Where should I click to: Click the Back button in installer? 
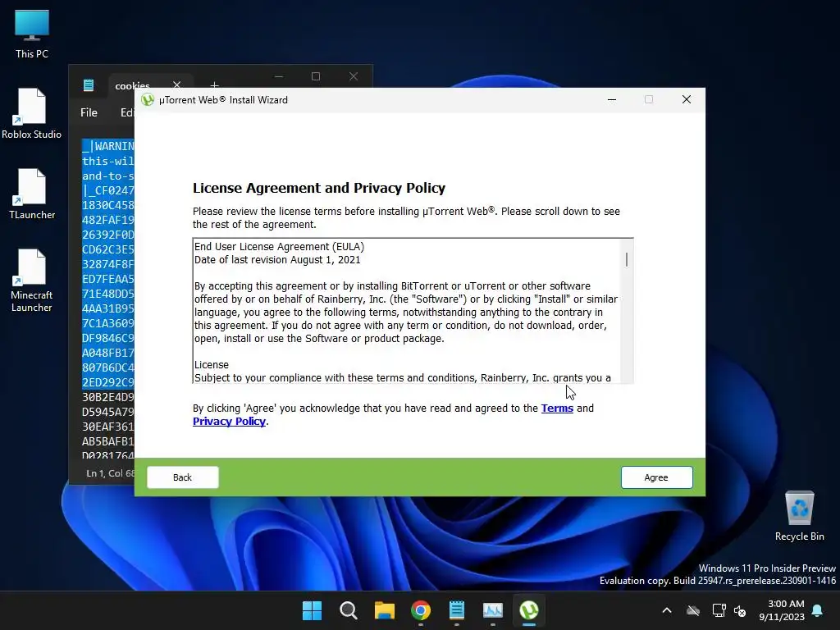coord(183,477)
